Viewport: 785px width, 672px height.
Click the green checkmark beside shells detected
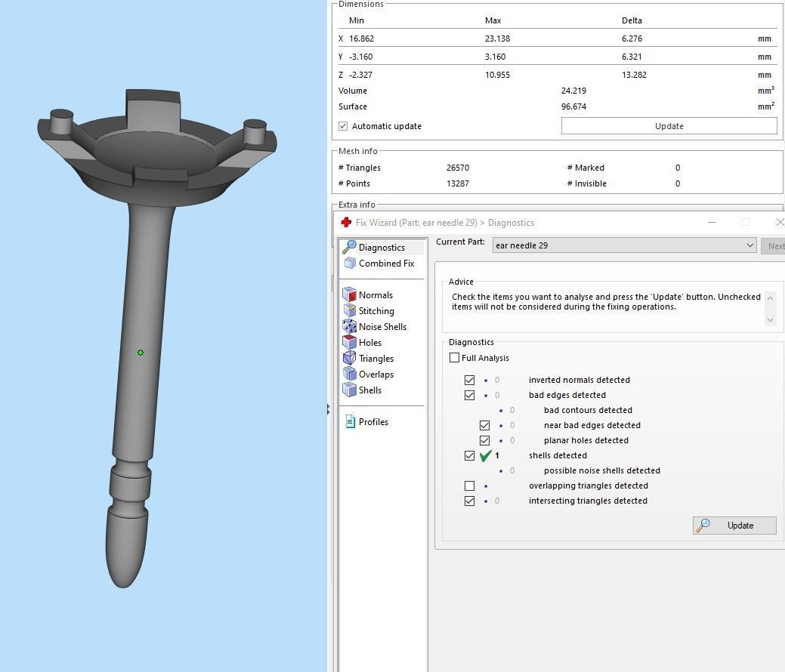pyautogui.click(x=485, y=455)
